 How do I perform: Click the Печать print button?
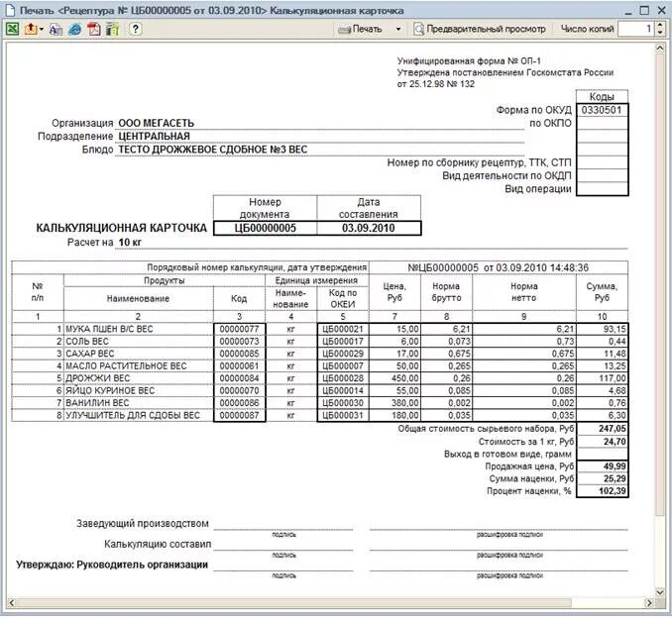[x=361, y=29]
